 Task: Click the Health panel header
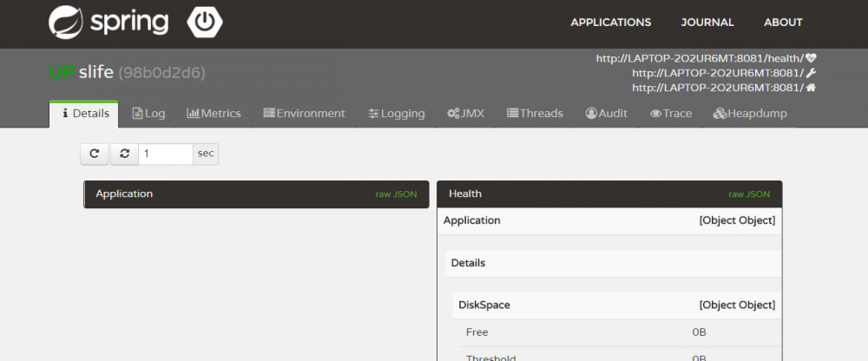[609, 194]
